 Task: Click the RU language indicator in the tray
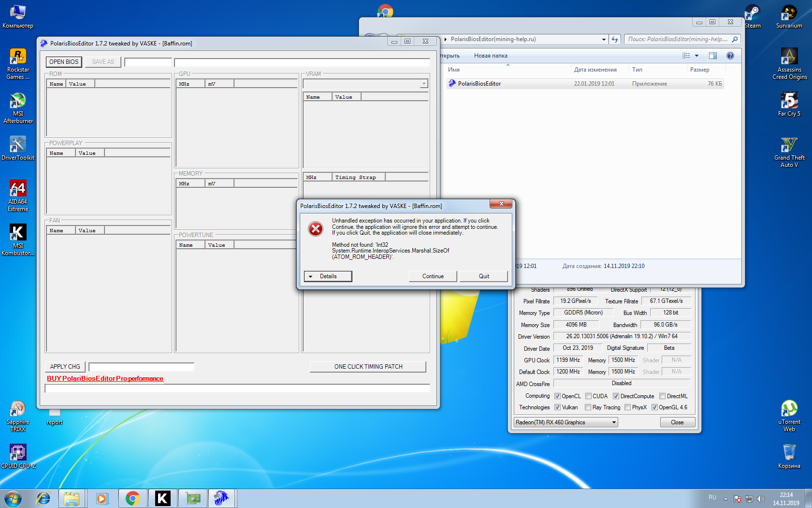tap(712, 497)
